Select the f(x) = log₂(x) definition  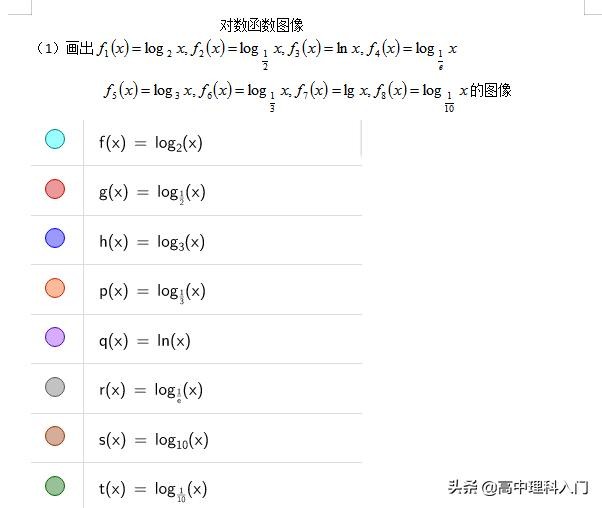pos(151,143)
